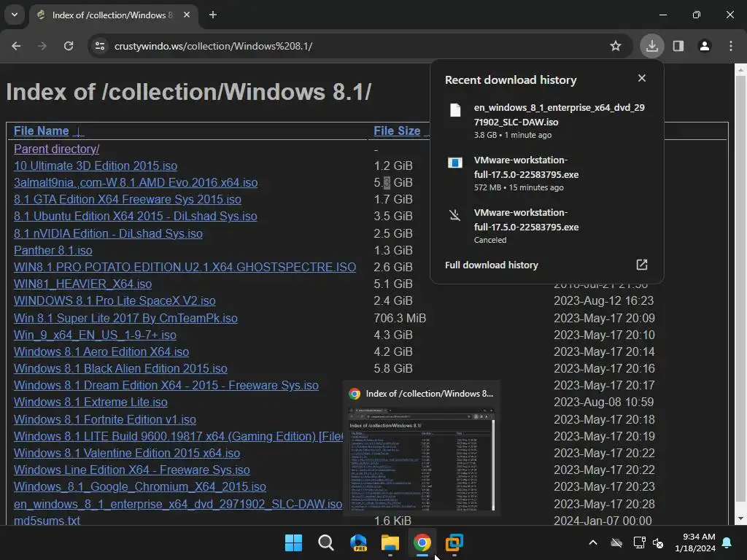
Task: Download Windows Line Edition X64 Freeware Sys iso
Action: click(132, 470)
